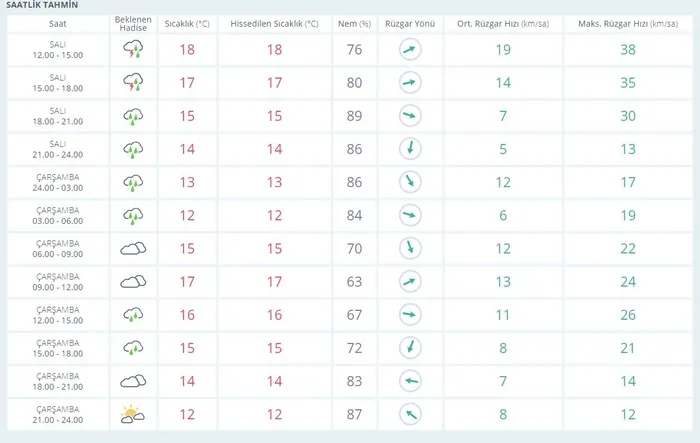Click the wind direction arrow for Çarşamba 21.00 - 24.00
This screenshot has height=443, width=700.
(409, 413)
